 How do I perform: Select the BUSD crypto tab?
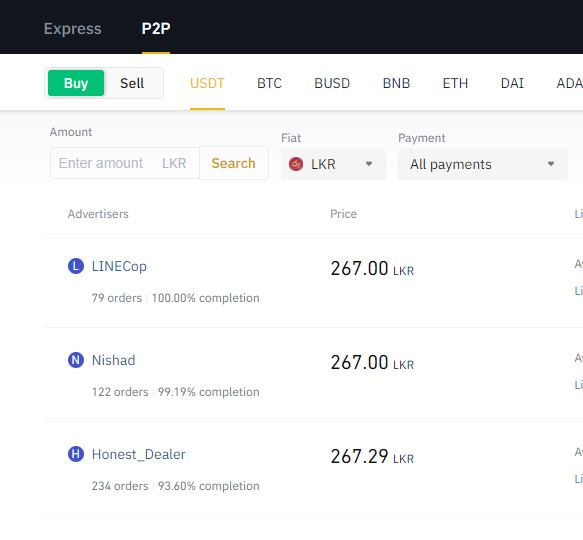(x=332, y=83)
